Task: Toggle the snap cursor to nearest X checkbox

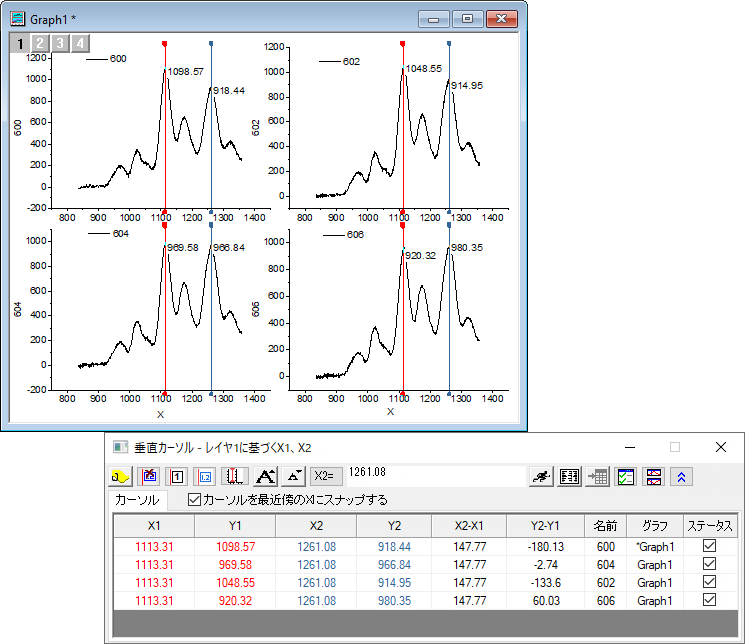Action: pos(194,500)
